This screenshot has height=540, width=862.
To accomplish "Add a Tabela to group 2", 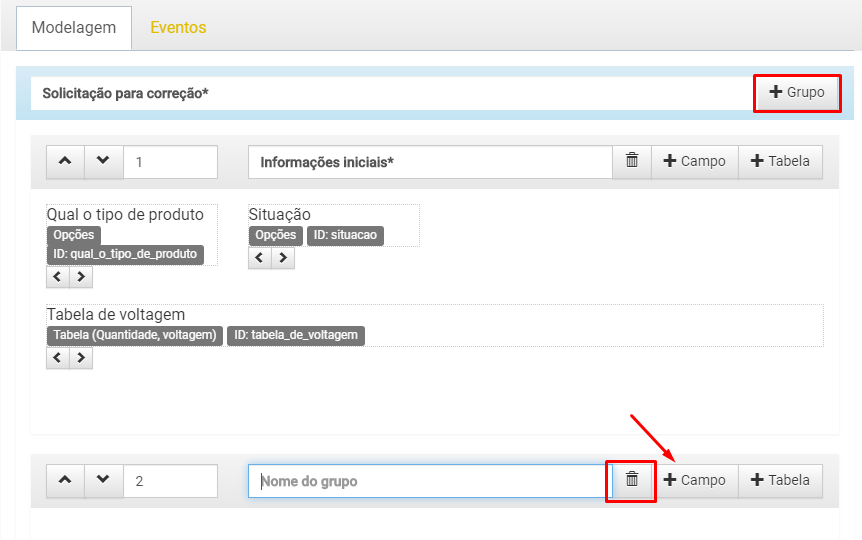I will pyautogui.click(x=780, y=481).
